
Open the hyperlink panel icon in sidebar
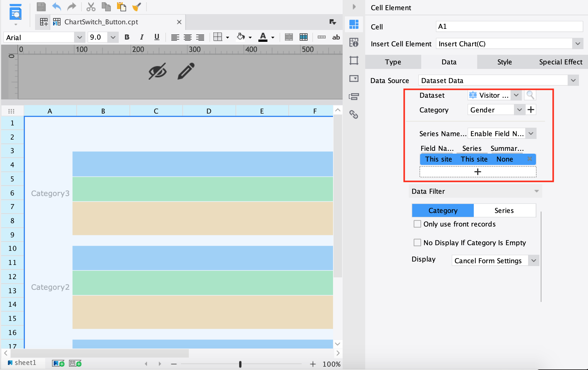coord(354,114)
